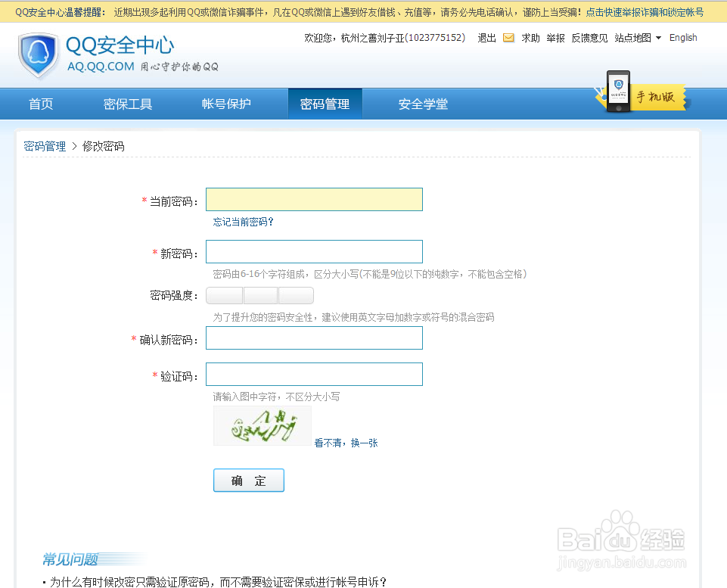The width and height of the screenshot is (727, 588).
Task: Click the username 杭州之善刘子亚 text
Action: [372, 38]
